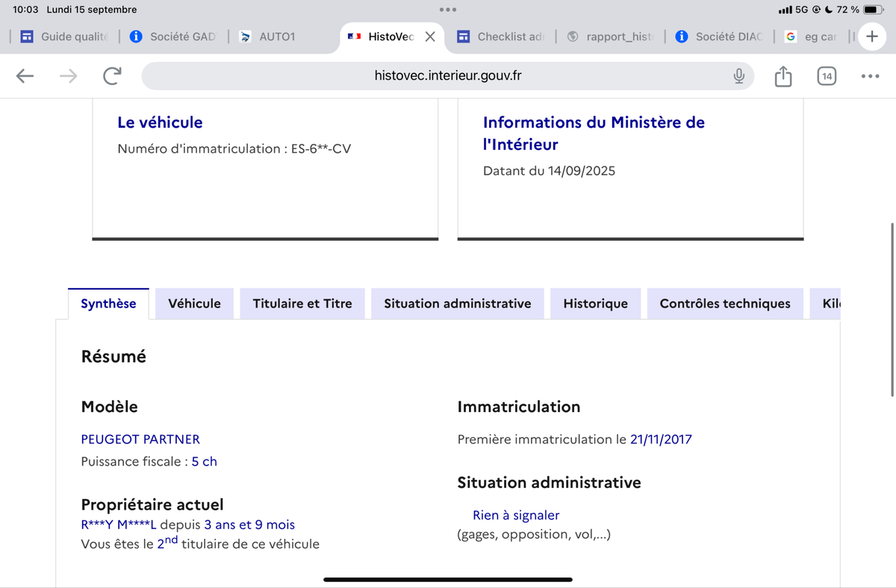Click Rien à signaler status
Screen dimensions: 896x588
click(x=516, y=516)
